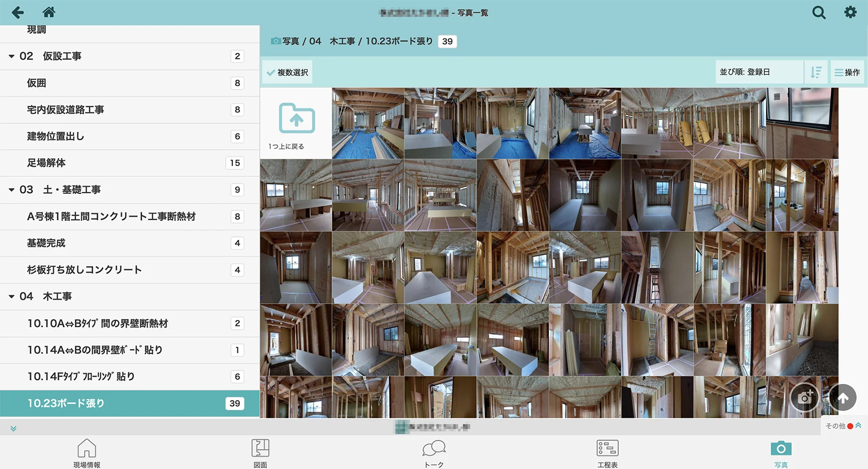Open settings gear icon
The height and width of the screenshot is (469, 868).
tap(850, 13)
